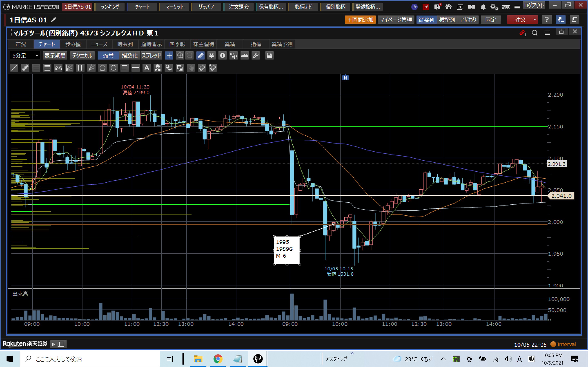The height and width of the screenshot is (367, 588).
Task: Select the circle drawing tool
Action: [114, 68]
